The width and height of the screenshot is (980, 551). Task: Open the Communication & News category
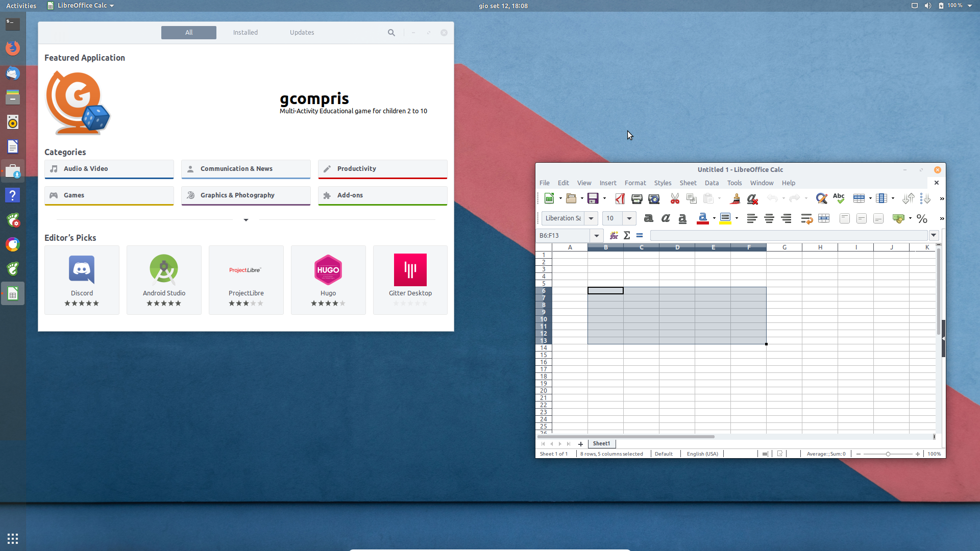point(246,169)
